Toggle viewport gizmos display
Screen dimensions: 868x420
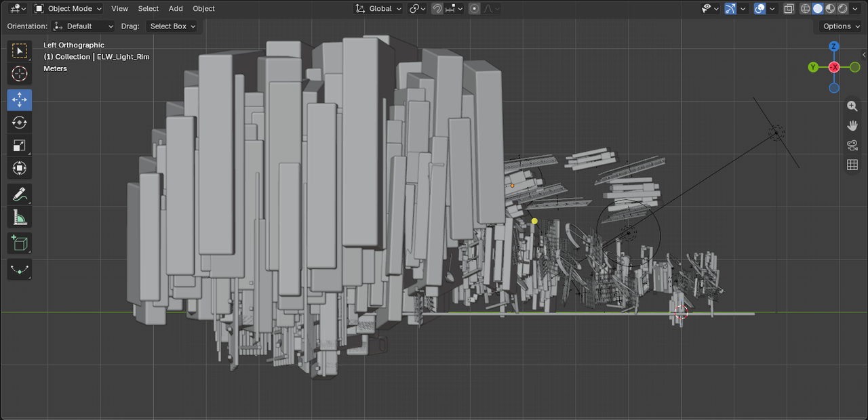pos(730,9)
